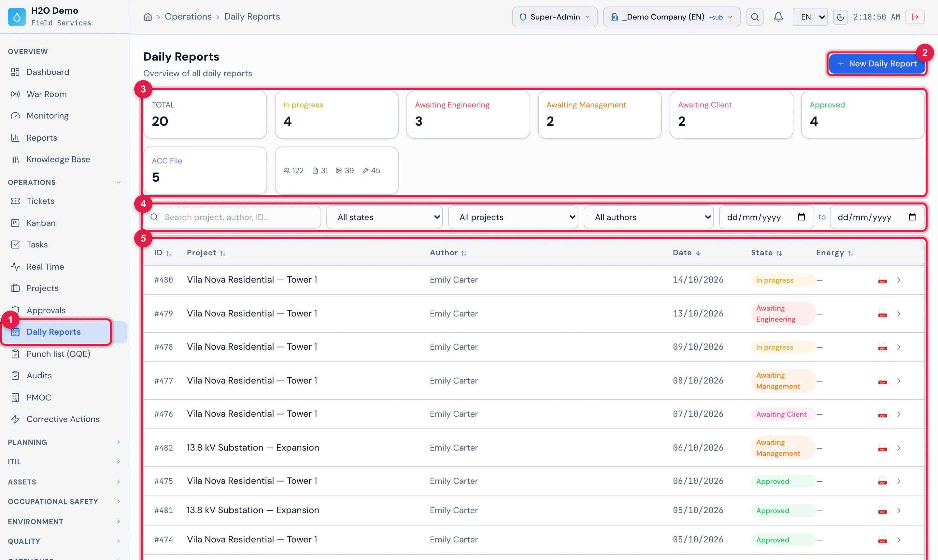Screen dimensions: 938x560
Task: Open the Super-Admin role dropdown
Action: pyautogui.click(x=555, y=17)
